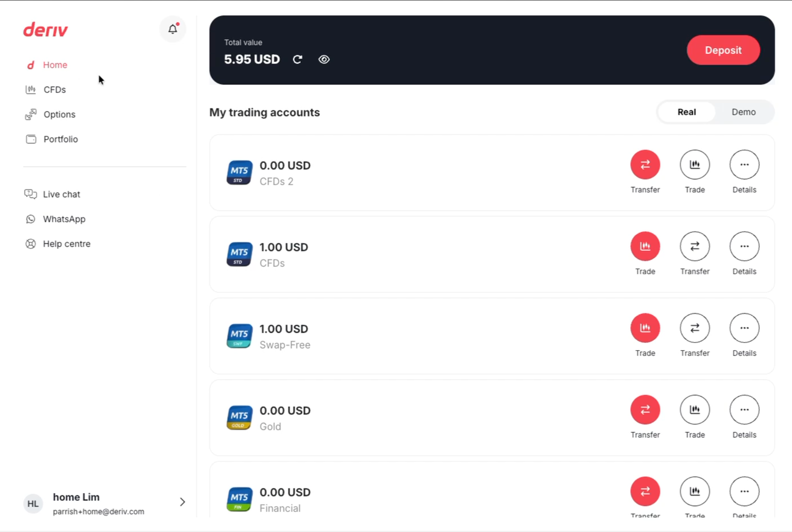Screen dimensions: 792x532
Task: Switch to the Demo accounts tab
Action: point(744,112)
